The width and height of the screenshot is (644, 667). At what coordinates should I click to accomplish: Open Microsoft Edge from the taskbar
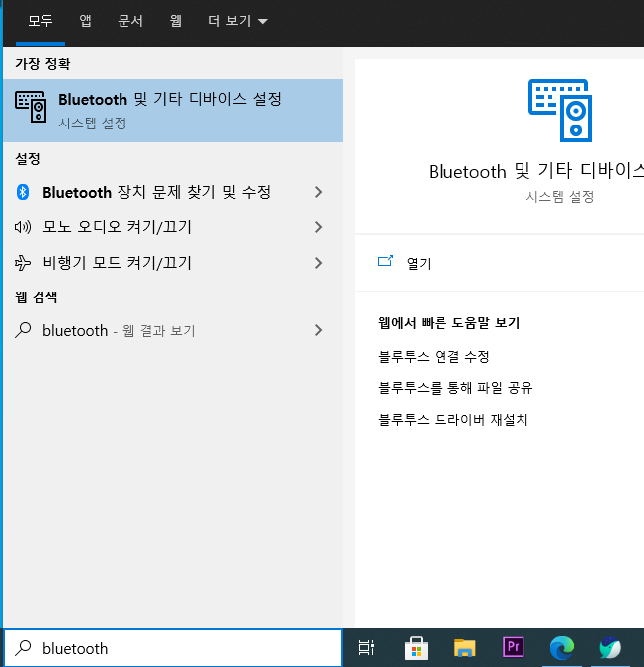[562, 648]
